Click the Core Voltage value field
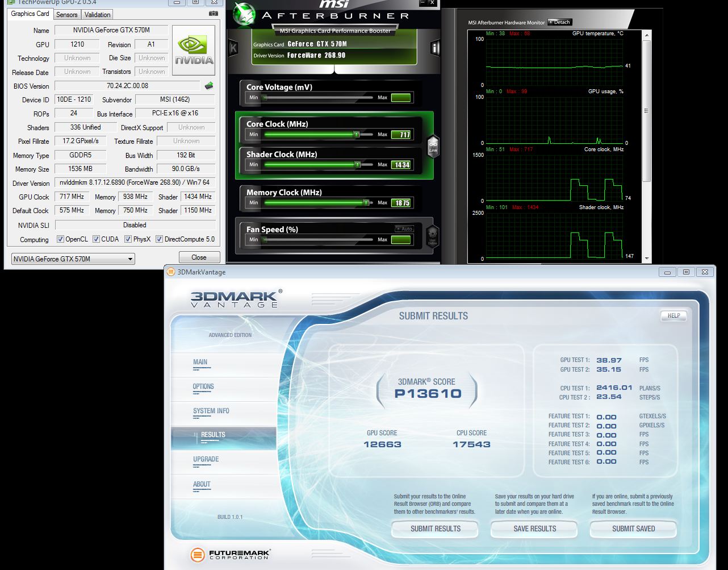This screenshot has width=728, height=570. point(401,98)
